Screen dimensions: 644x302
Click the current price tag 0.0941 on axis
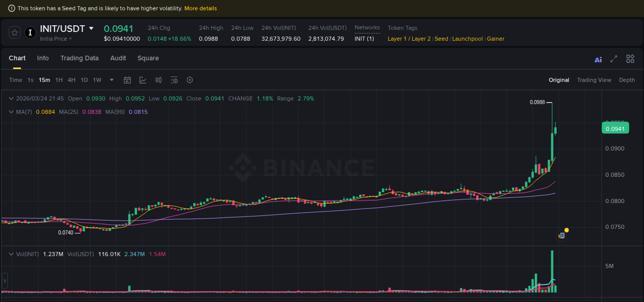click(x=615, y=128)
